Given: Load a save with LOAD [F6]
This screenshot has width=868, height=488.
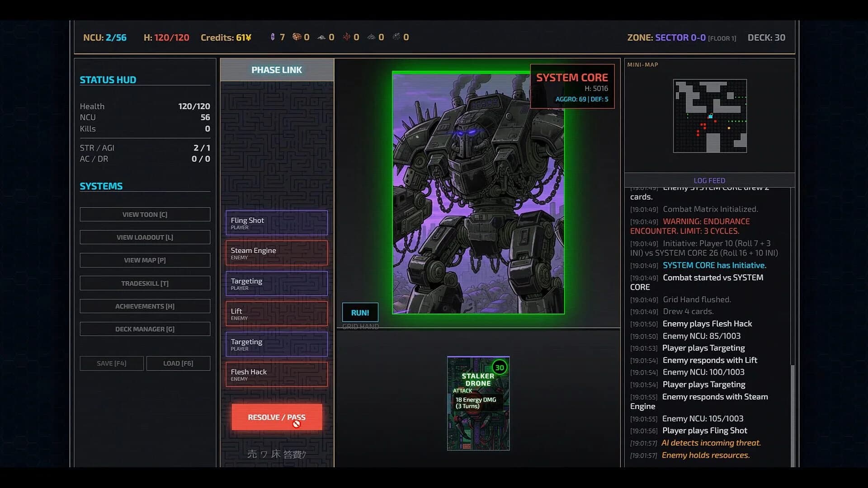Looking at the screenshot, I should coord(178,363).
